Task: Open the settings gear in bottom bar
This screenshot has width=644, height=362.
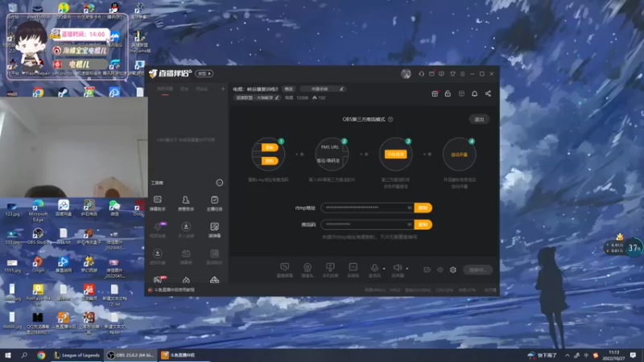Action: (453, 269)
